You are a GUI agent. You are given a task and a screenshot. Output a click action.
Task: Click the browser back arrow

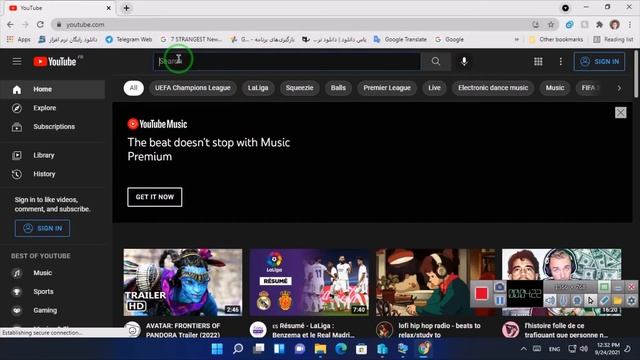coord(10,24)
